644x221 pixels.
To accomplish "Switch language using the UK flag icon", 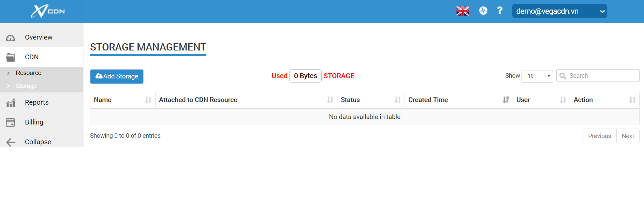I will (463, 11).
